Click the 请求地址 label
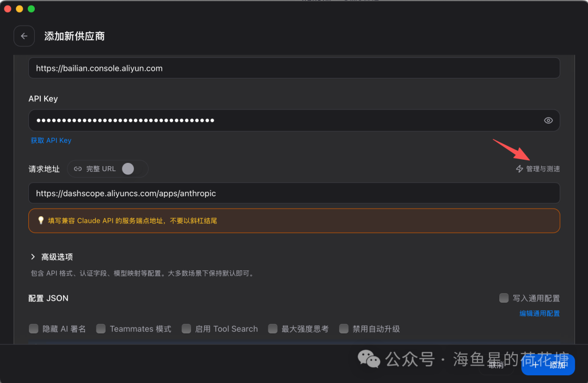Image resolution: width=588 pixels, height=383 pixels. point(44,169)
